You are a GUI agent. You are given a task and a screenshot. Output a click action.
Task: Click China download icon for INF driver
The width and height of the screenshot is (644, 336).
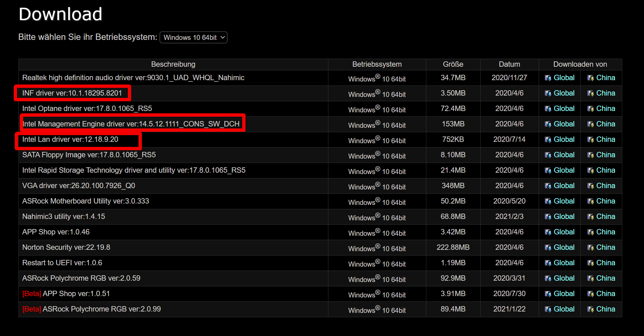point(590,93)
